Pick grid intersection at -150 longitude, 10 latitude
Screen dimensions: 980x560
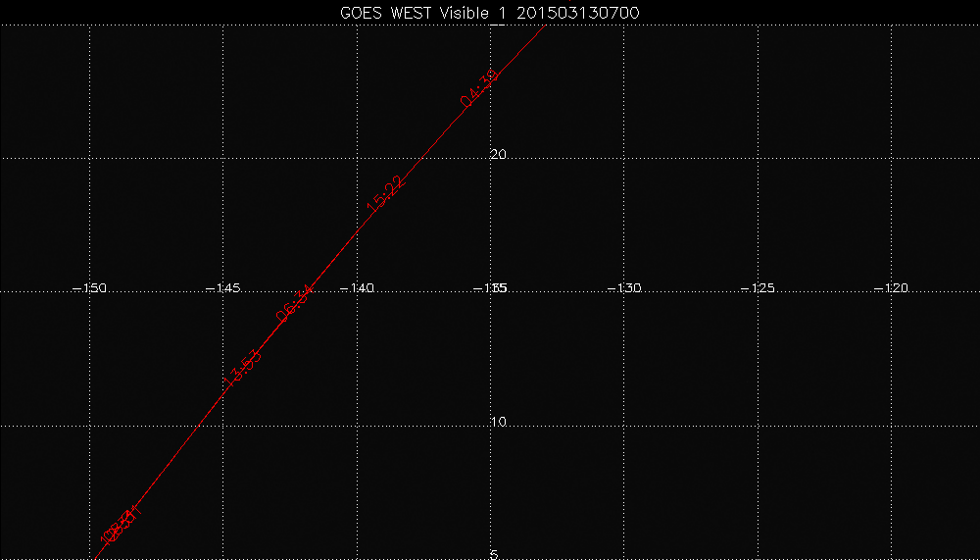point(90,426)
